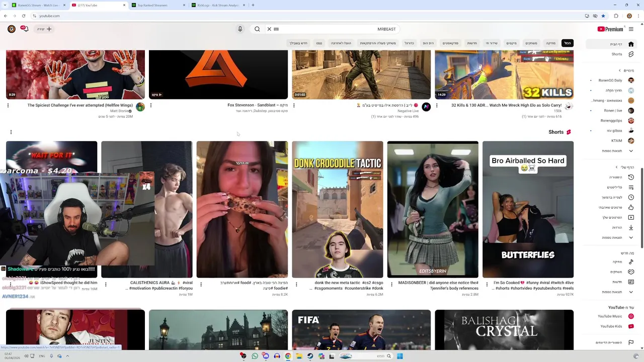Open options menu for Fox Stevenson Sandblast
Image resolution: width=644 pixels, height=362 pixels.
pos(151,106)
